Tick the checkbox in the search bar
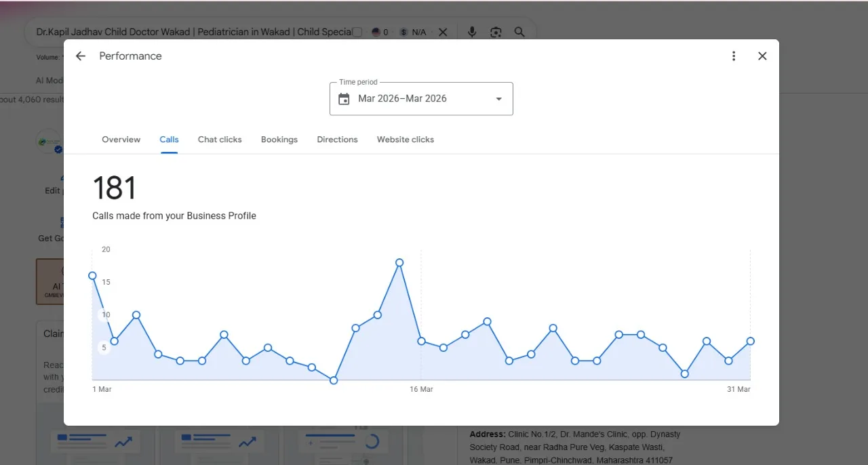This screenshot has height=465, width=868. click(357, 32)
